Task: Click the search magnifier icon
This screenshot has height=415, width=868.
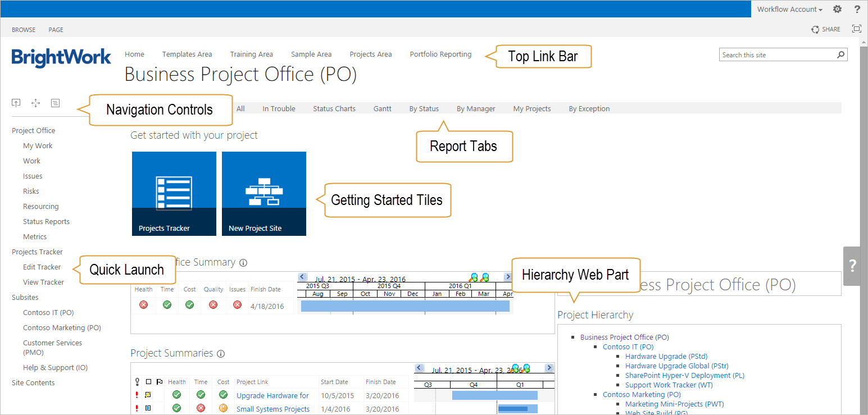Action: (x=840, y=55)
